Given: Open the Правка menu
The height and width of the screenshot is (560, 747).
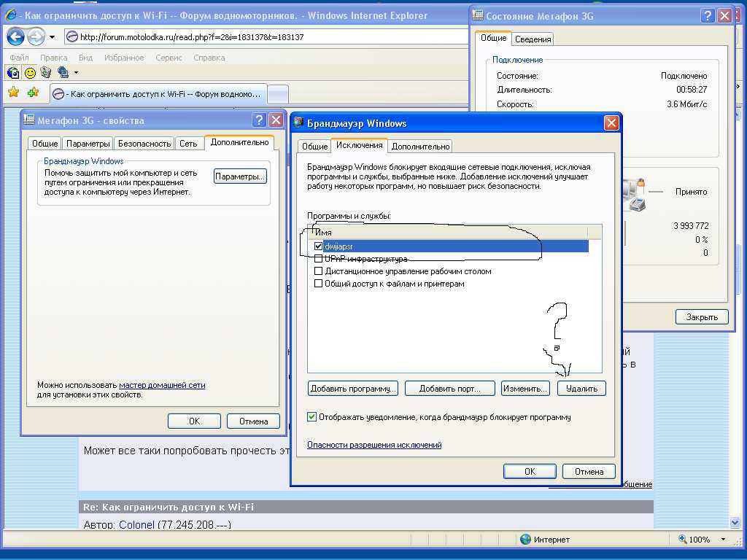Looking at the screenshot, I should tap(53, 58).
